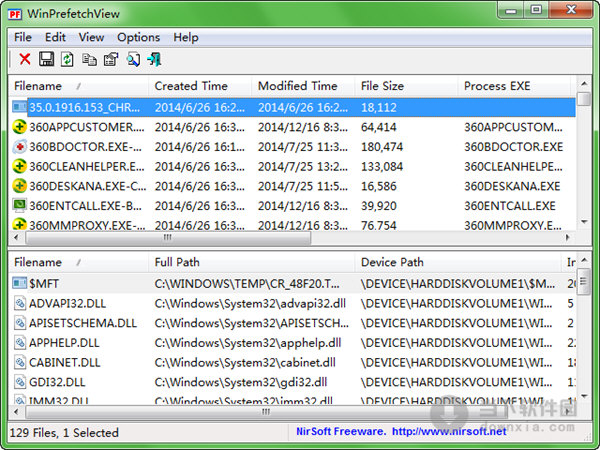Click path C:\Windows\System32\apphelp.dll

[248, 343]
